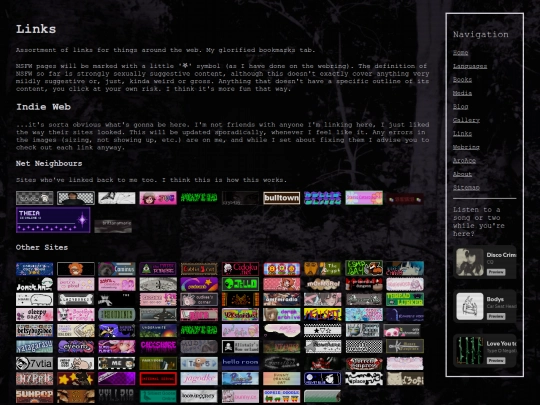Visit the green JELLO alien button
Viewport: 540px width, 405px height.
click(x=240, y=284)
